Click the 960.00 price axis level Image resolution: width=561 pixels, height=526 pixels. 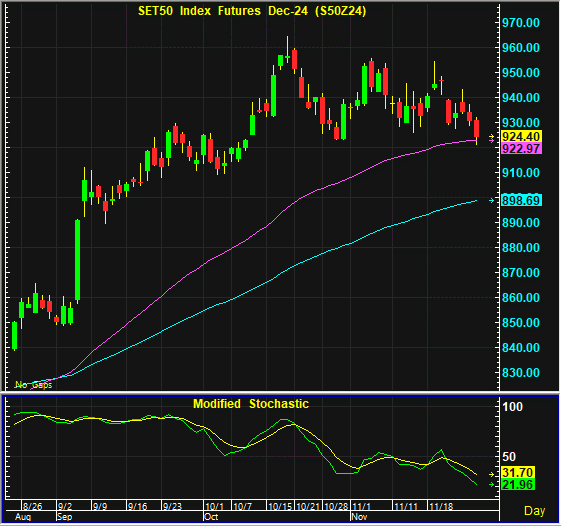coord(521,48)
